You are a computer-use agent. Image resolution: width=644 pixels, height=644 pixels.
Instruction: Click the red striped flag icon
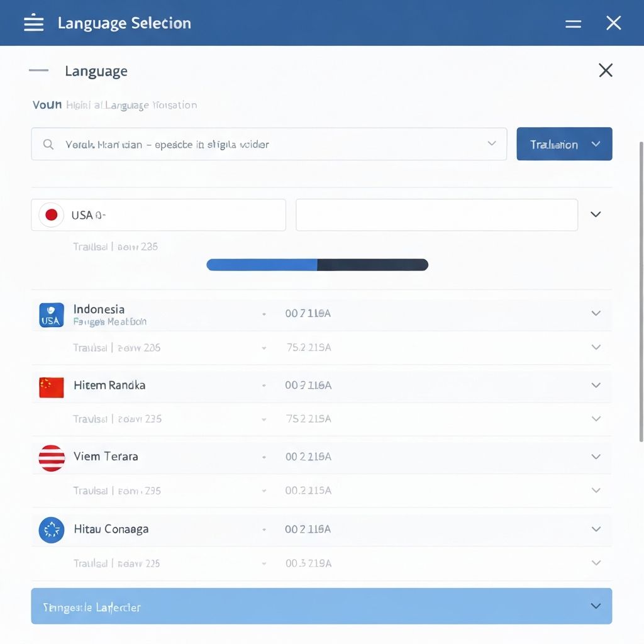tap(52, 458)
